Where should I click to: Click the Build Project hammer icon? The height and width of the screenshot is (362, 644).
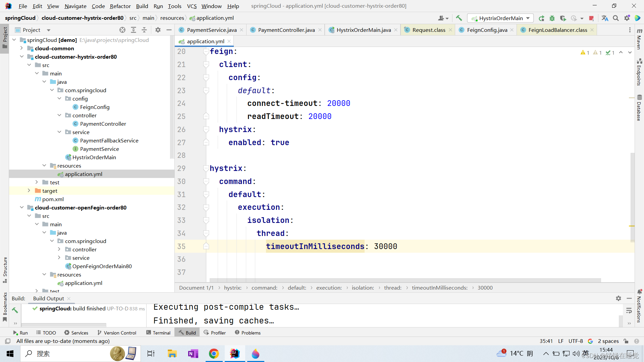coord(459,18)
